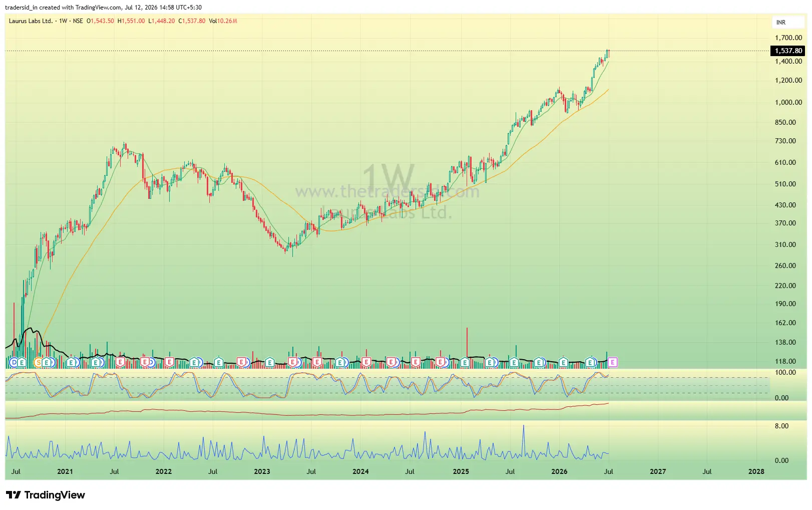Select the high value H1,551.00
This screenshot has height=510, width=812.
pyautogui.click(x=131, y=21)
